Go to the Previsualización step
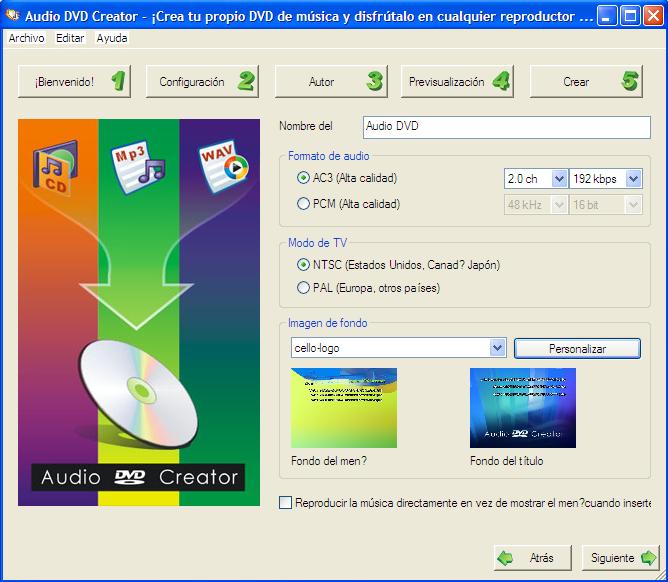668x582 pixels. [x=457, y=81]
